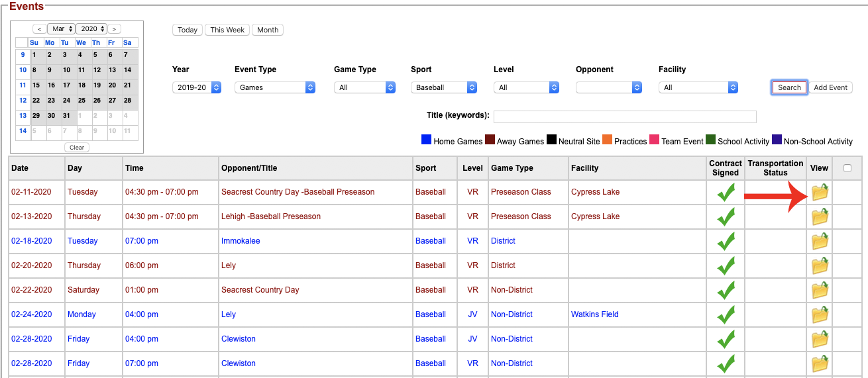Click the blue Home Games legend swatch
Screen dimensions: 868x378
tap(426, 140)
